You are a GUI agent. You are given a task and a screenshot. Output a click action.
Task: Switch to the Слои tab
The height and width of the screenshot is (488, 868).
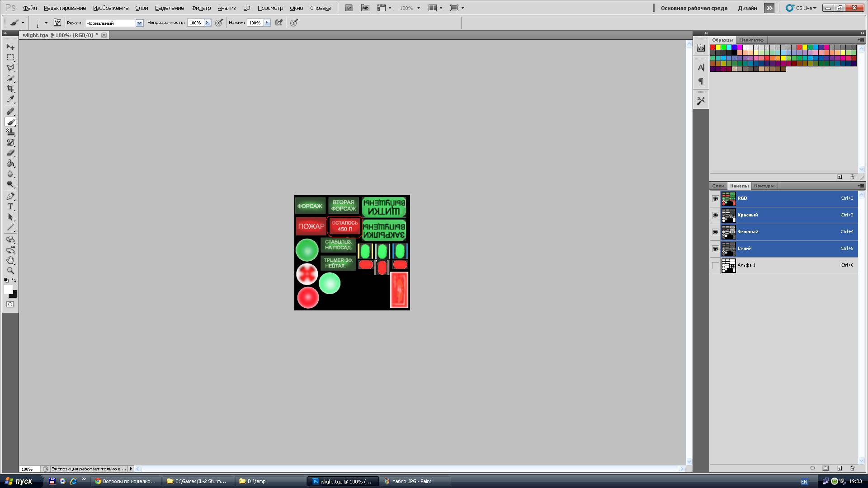717,186
